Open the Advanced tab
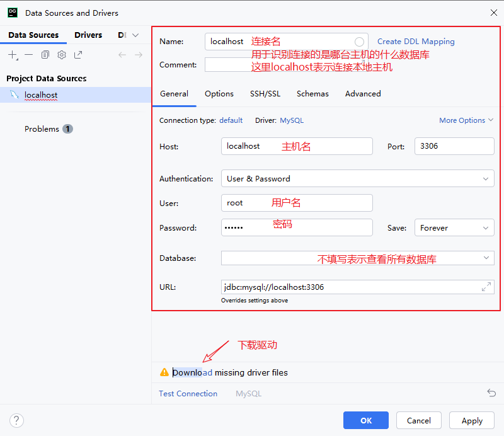Screen dimensions: 504x436 pyautogui.click(x=363, y=94)
